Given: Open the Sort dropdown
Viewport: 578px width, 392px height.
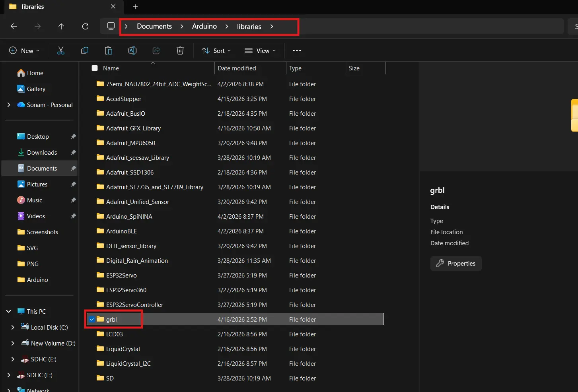Looking at the screenshot, I should click(216, 50).
